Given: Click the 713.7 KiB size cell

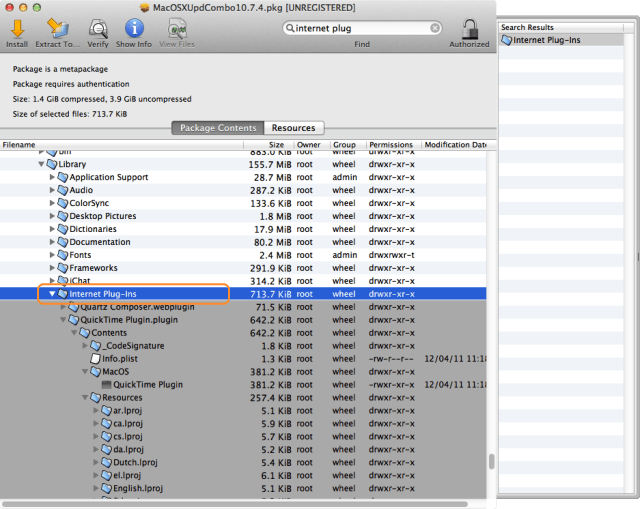Looking at the screenshot, I should pos(271,294).
